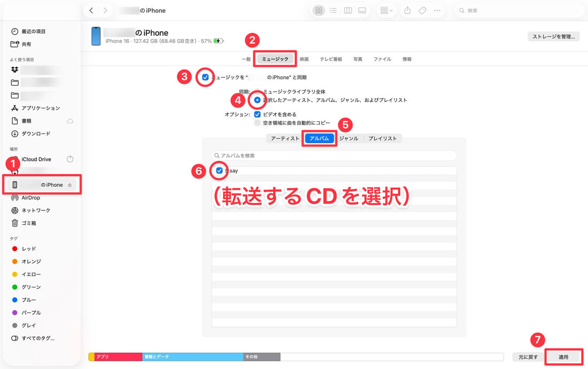
Task: Select the Red (レッド) tag
Action: point(28,249)
